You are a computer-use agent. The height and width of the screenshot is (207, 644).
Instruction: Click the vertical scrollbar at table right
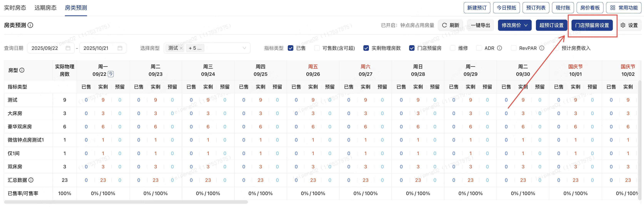[x=640, y=140]
